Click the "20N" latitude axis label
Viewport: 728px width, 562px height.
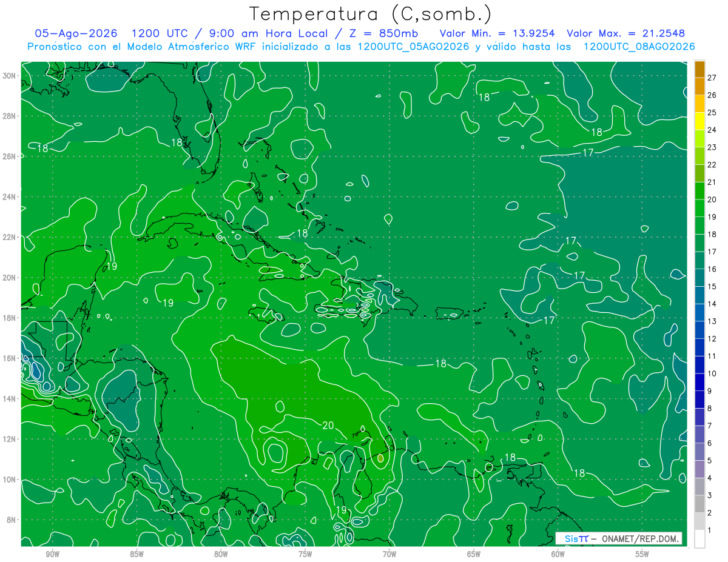(x=10, y=278)
